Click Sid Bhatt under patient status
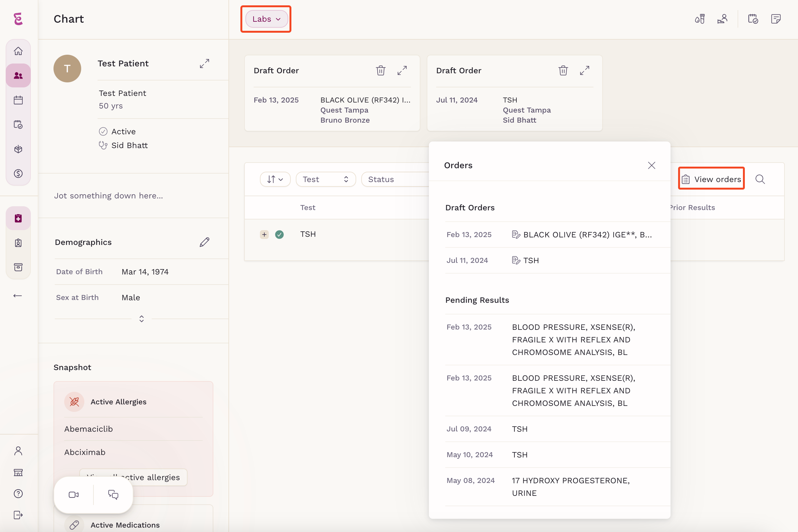This screenshot has width=798, height=532. (129, 146)
